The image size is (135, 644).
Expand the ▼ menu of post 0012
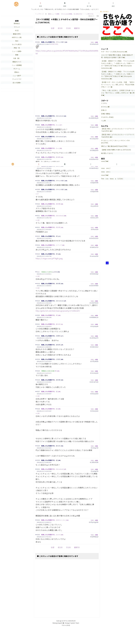tap(36, 228)
